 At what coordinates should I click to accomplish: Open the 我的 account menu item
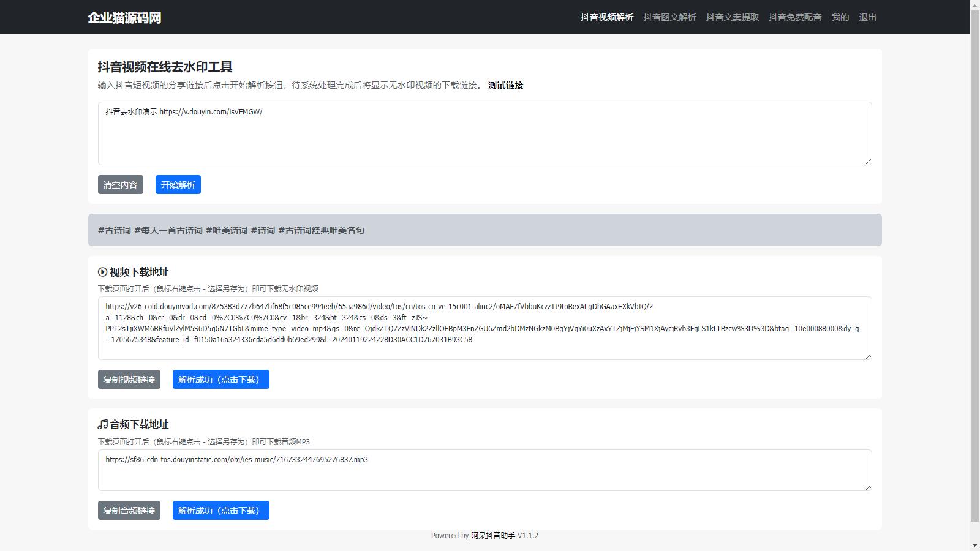point(840,17)
